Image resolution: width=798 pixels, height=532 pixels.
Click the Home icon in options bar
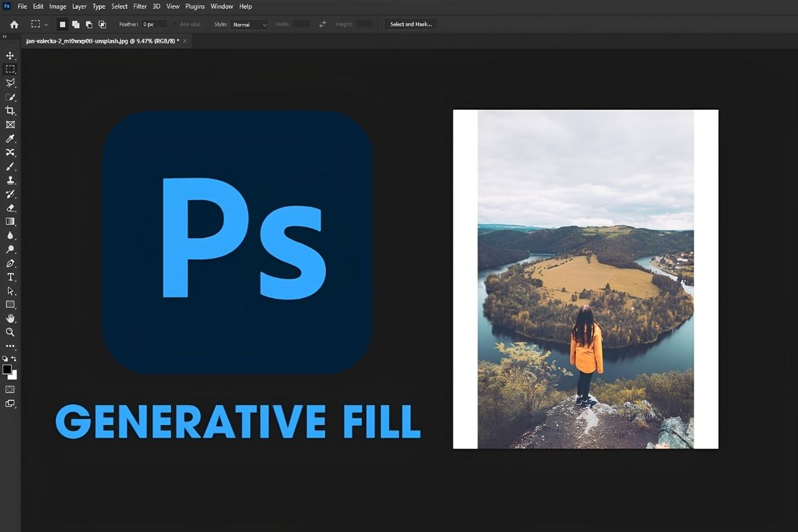[x=14, y=25]
